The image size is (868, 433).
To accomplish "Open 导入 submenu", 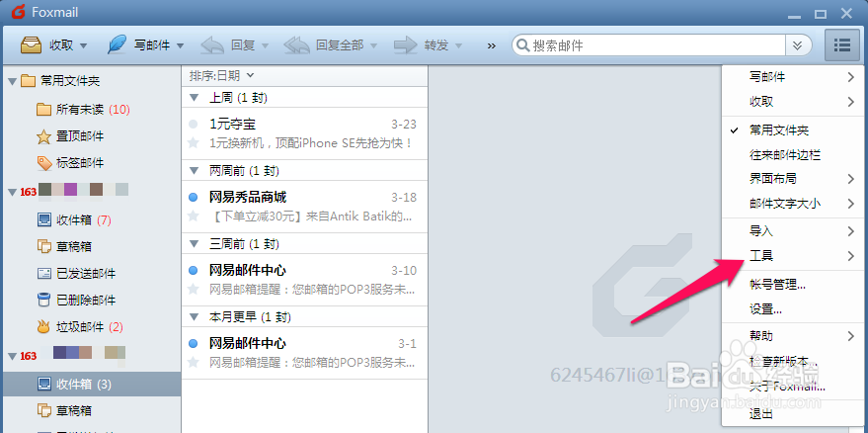I will (x=795, y=231).
